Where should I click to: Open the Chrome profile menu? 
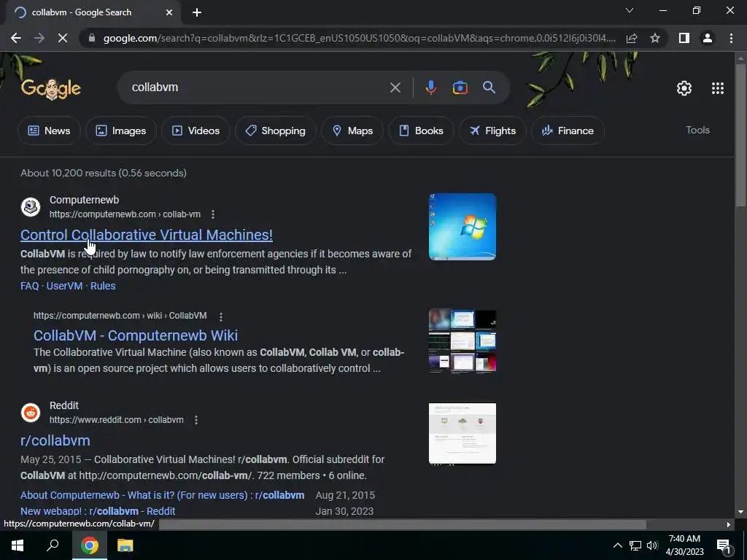point(708,38)
